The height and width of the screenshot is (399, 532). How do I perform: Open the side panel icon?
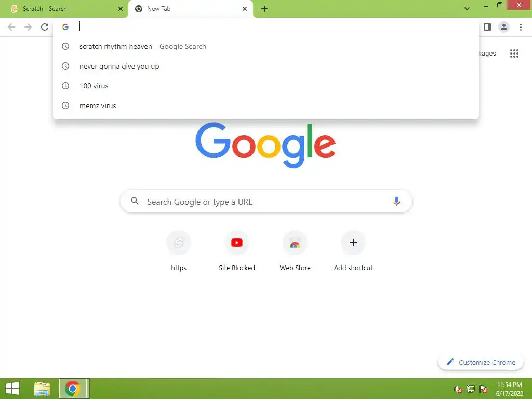tap(487, 27)
